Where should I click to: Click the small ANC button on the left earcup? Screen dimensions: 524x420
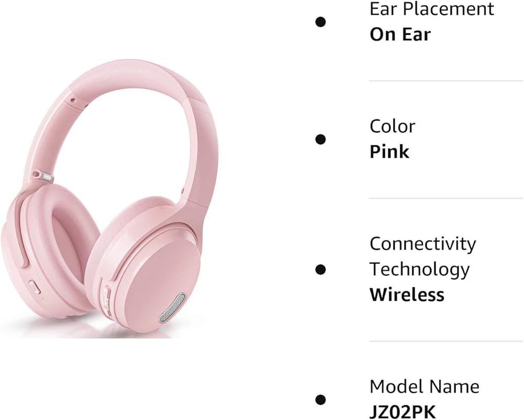pos(34,287)
